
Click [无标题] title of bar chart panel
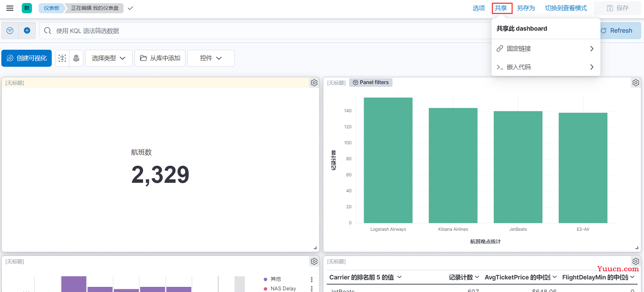tap(336, 83)
